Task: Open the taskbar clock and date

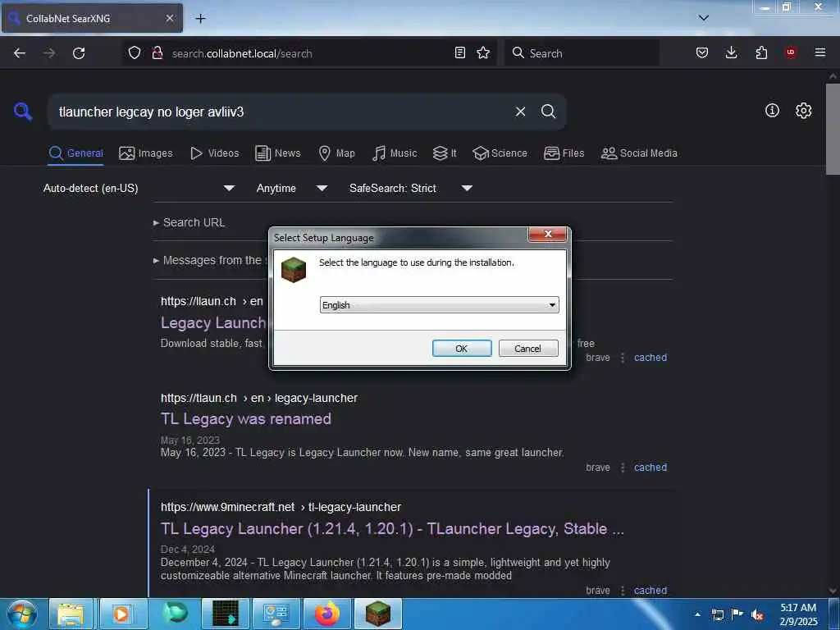Action: pyautogui.click(x=798, y=614)
